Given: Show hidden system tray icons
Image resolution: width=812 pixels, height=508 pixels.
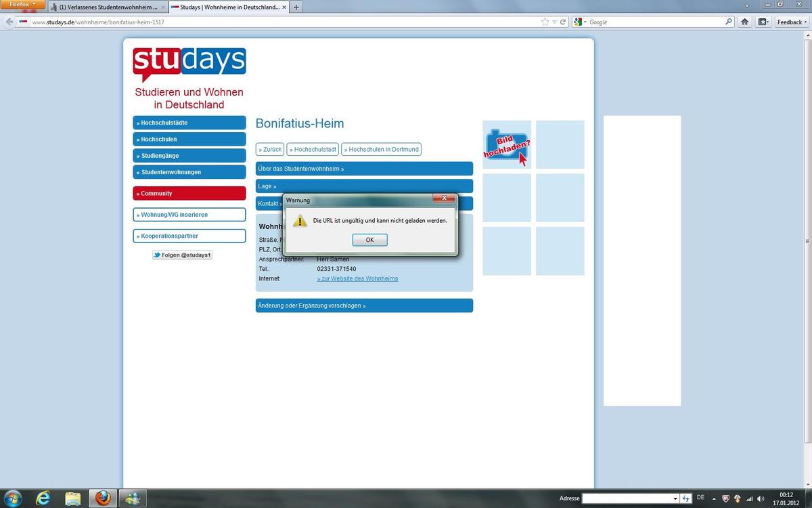Looking at the screenshot, I should (713, 499).
